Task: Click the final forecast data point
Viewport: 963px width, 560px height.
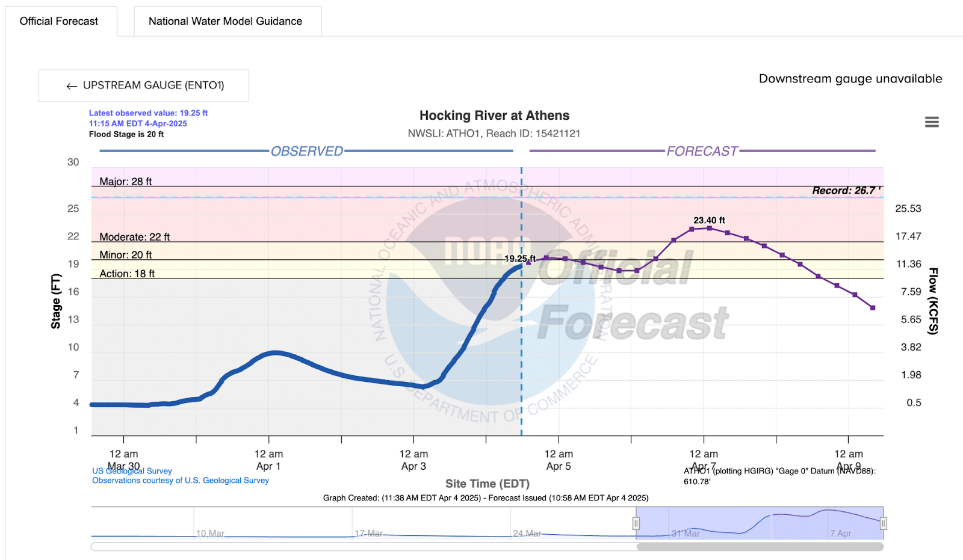Action: pos(873,308)
